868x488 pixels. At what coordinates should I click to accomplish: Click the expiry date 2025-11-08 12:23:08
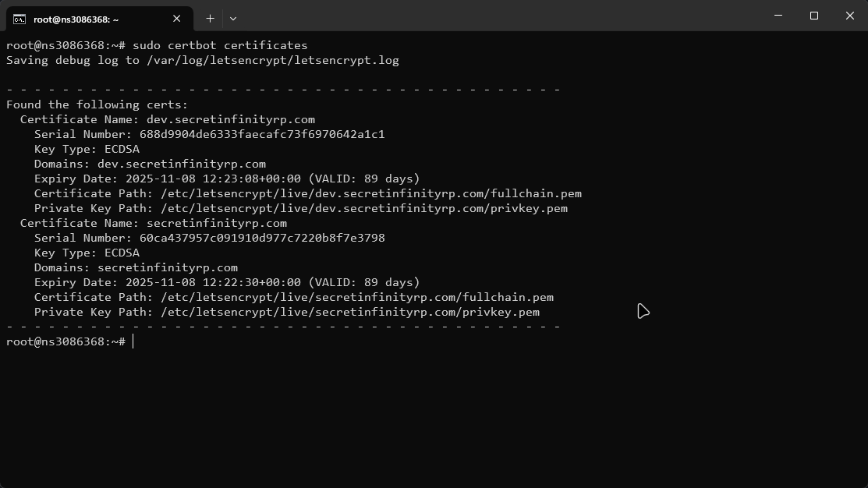click(213, 179)
